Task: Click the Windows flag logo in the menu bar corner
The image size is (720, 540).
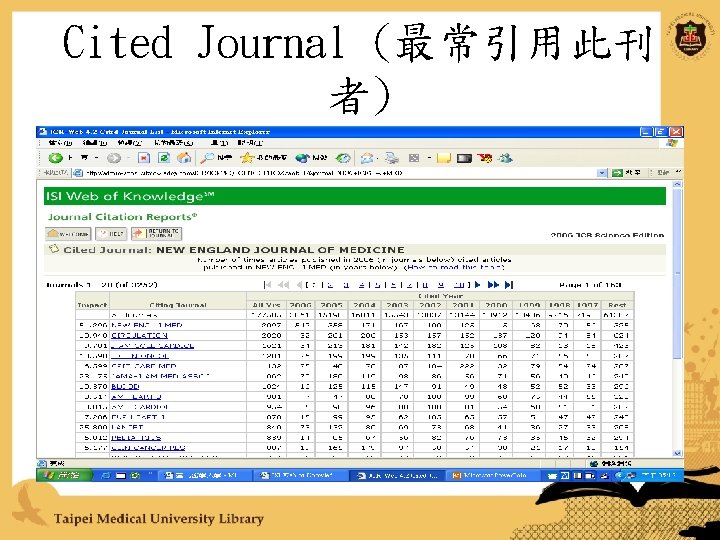Action: (x=672, y=143)
